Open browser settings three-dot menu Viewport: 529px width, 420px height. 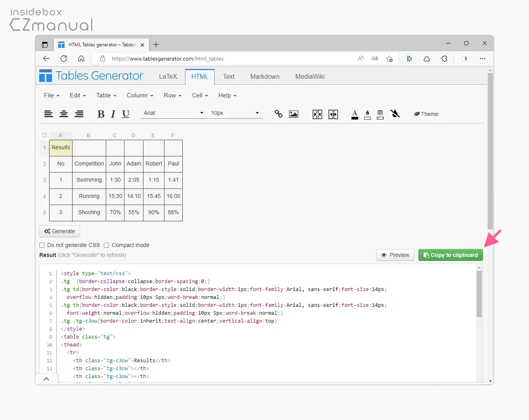pos(482,59)
